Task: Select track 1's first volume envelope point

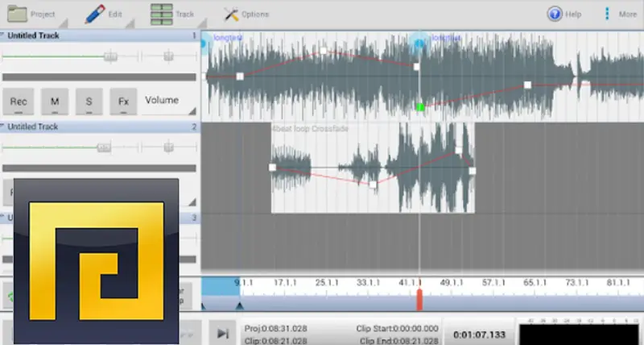Action: click(240, 76)
